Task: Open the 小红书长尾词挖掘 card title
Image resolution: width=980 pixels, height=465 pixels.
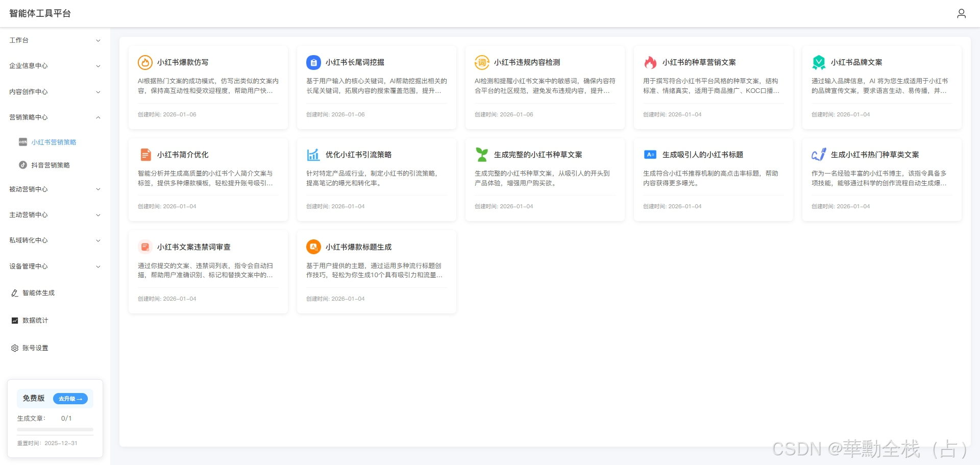Action: click(x=355, y=62)
